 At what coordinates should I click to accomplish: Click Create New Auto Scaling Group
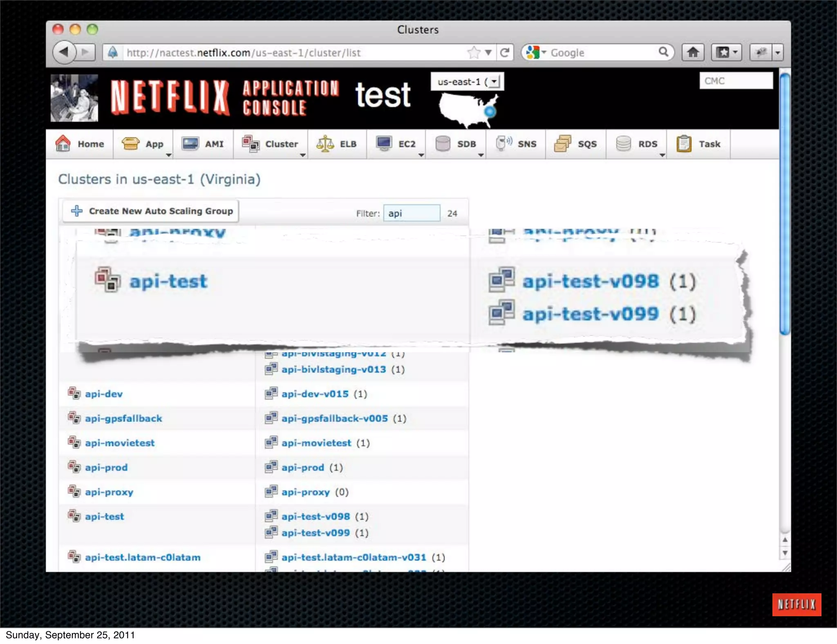(161, 211)
